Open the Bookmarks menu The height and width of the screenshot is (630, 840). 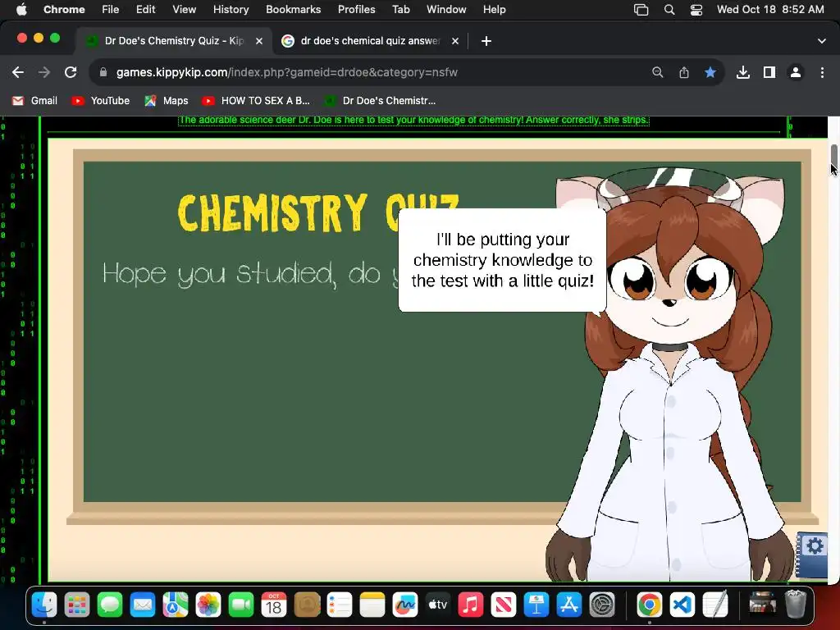click(293, 10)
